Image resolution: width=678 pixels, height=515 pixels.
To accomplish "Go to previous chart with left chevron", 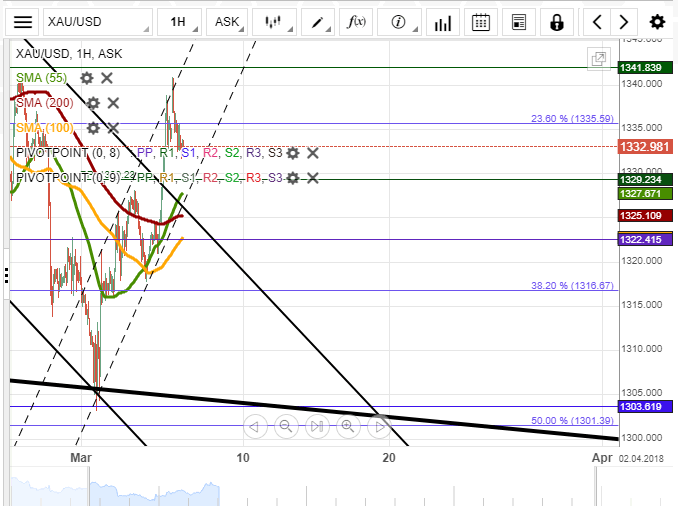I will tap(597, 22).
